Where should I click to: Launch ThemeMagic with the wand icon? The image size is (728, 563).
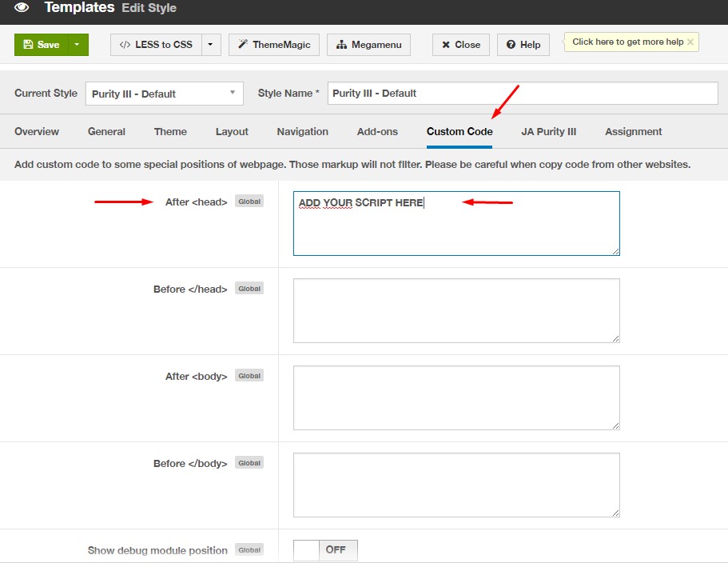tap(274, 45)
